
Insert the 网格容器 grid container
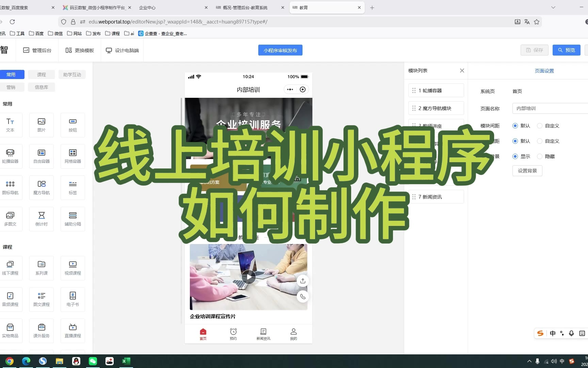(73, 156)
